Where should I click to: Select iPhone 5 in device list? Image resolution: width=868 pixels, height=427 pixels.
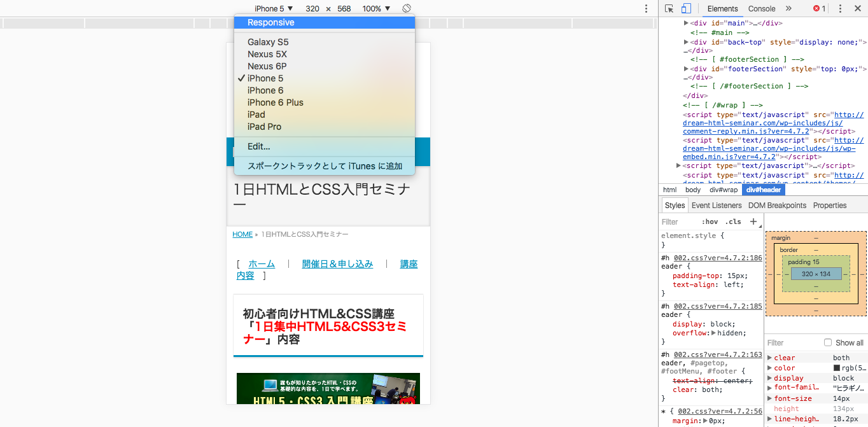(x=324, y=78)
